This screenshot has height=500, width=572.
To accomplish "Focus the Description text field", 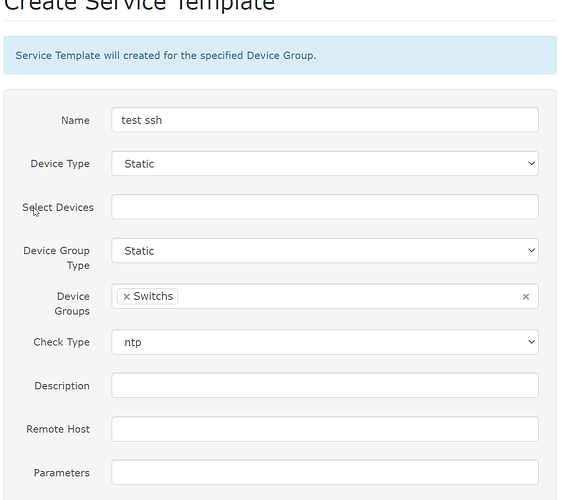I will pyautogui.click(x=325, y=385).
